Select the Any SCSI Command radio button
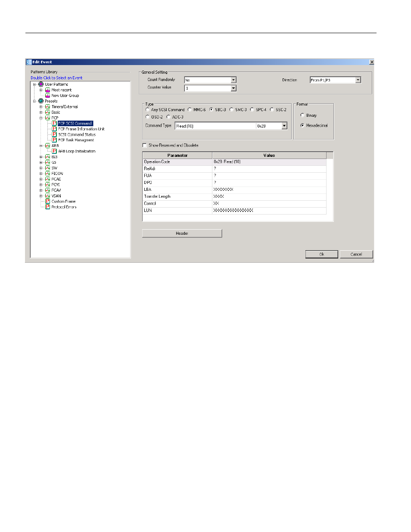This screenshot has height=532, width=411. pyautogui.click(x=148, y=109)
